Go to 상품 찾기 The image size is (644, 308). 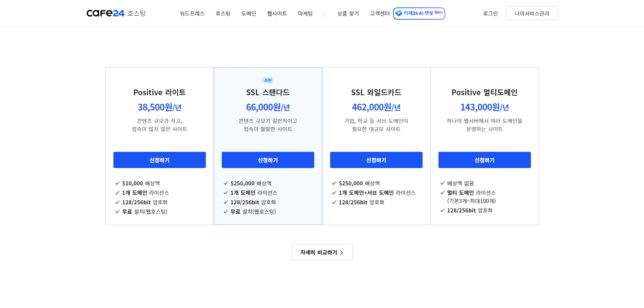coord(348,13)
